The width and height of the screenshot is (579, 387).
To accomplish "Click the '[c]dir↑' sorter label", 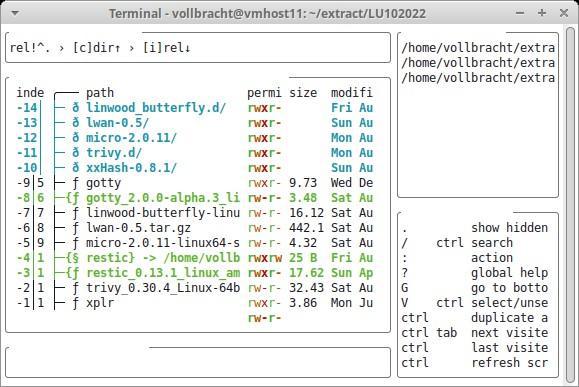I will click(96, 48).
